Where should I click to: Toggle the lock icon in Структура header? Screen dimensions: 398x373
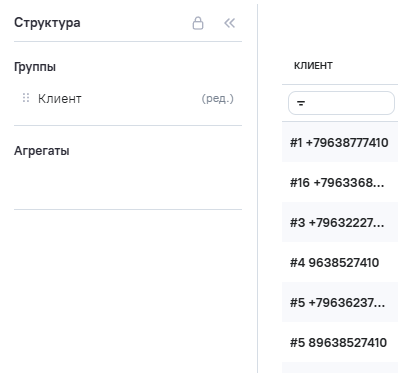click(198, 23)
